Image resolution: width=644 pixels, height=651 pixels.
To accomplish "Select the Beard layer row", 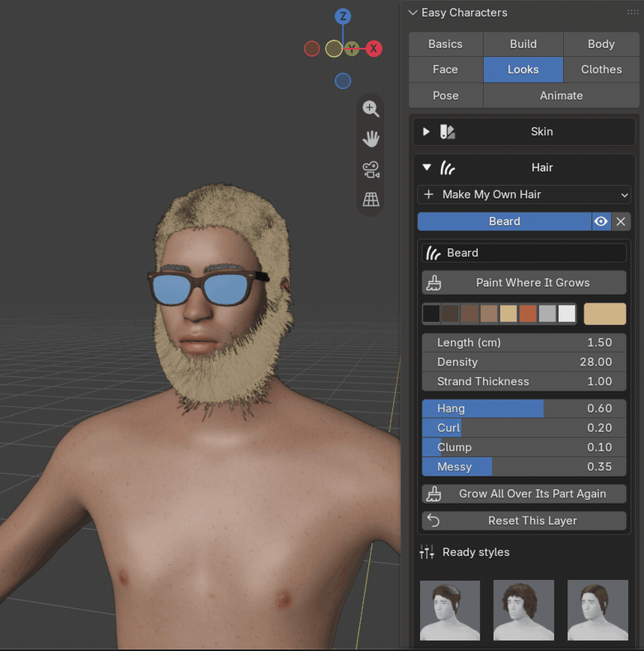I will pos(504,221).
